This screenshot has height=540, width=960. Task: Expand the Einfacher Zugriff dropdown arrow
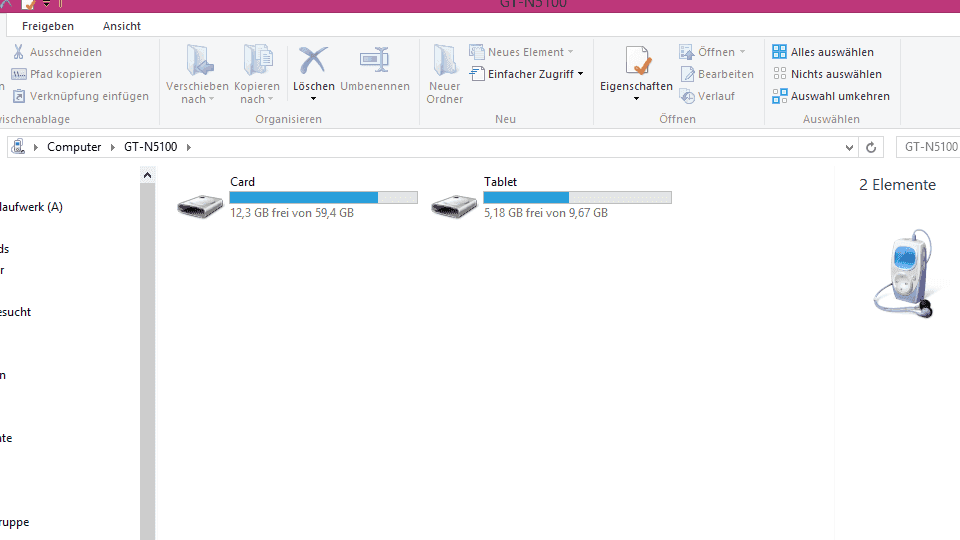click(x=580, y=74)
